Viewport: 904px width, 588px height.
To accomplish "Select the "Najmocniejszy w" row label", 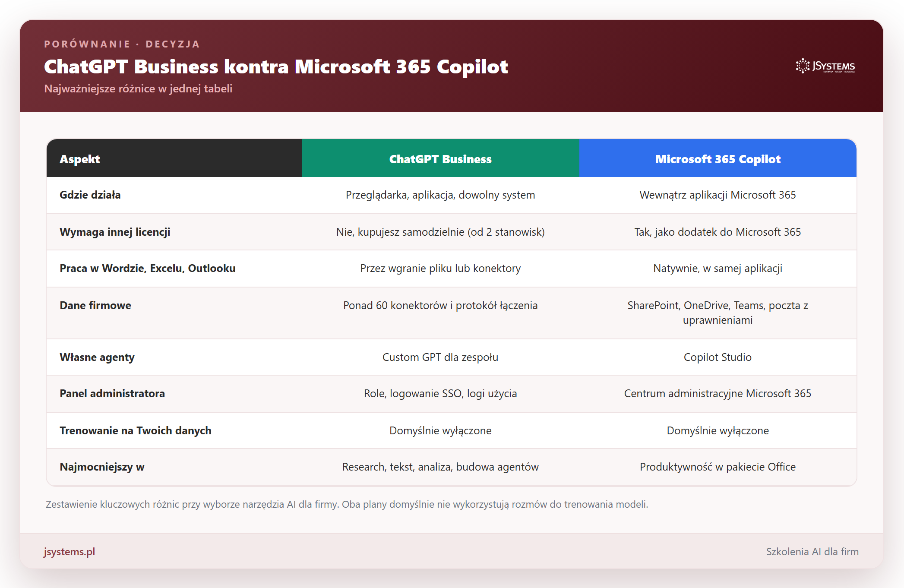I will pos(102,467).
